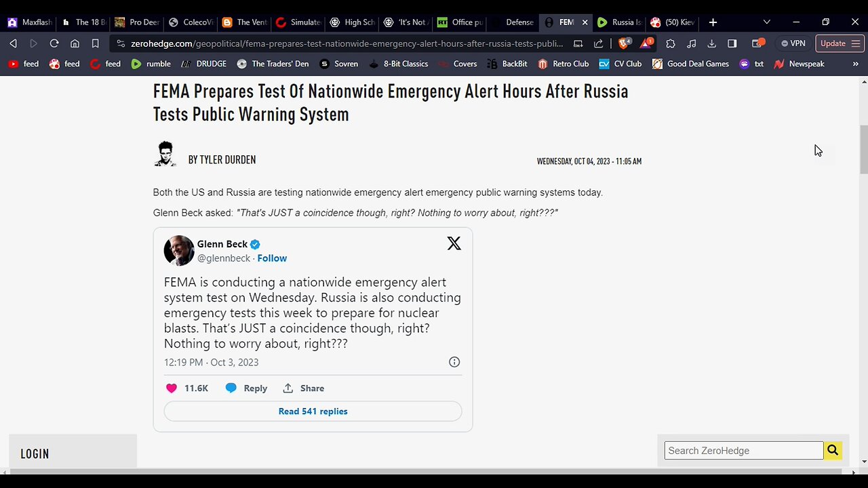
Task: Like the tweet with the heart icon
Action: click(x=172, y=388)
